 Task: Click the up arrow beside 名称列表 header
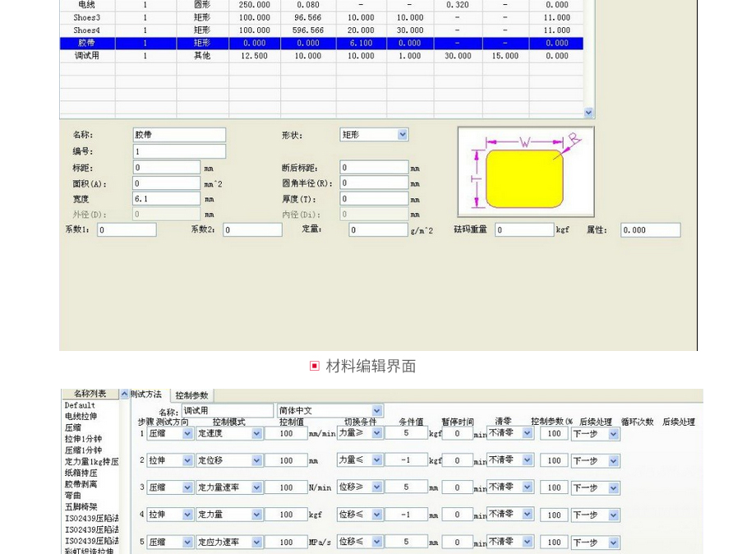[124, 395]
